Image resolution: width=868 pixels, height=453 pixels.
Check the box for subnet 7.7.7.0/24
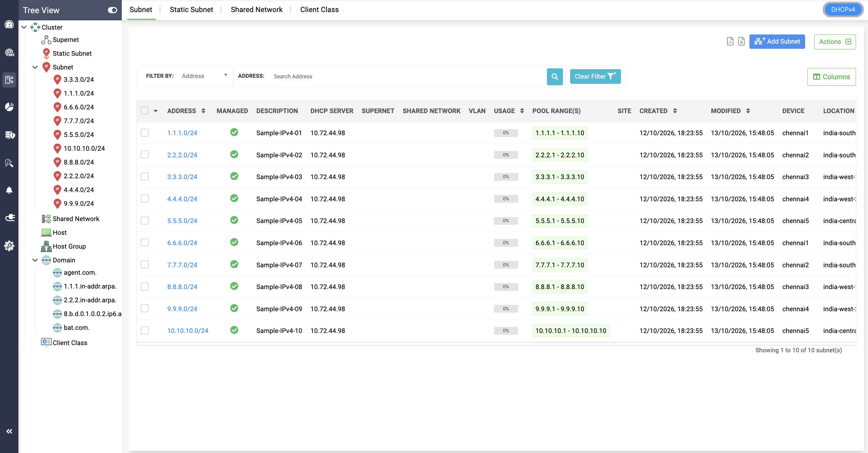tap(144, 265)
